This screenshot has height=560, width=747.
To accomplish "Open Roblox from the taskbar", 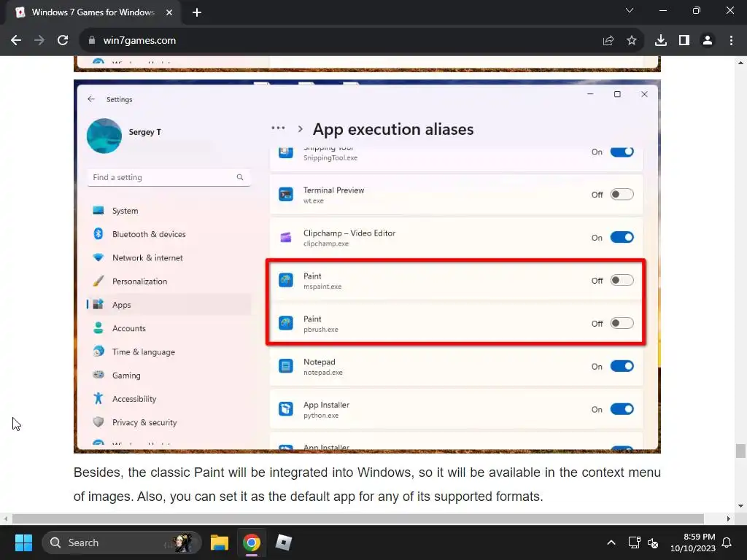I will pos(284,542).
